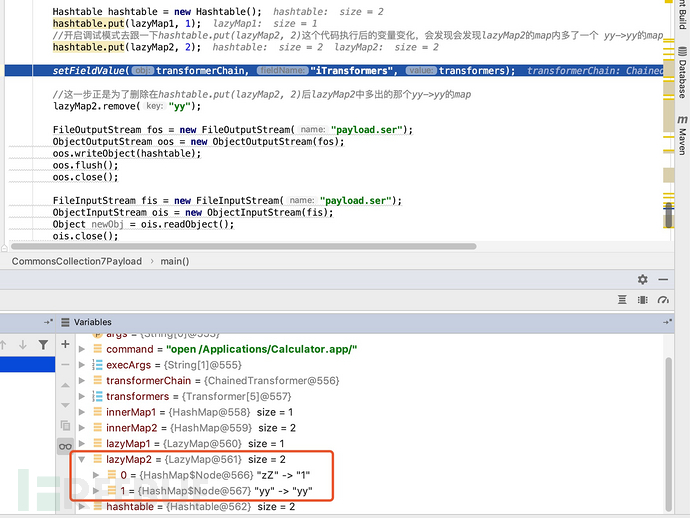Screen dimensions: 690x518
Task: Expand the execArgs variable
Action: pos(82,365)
